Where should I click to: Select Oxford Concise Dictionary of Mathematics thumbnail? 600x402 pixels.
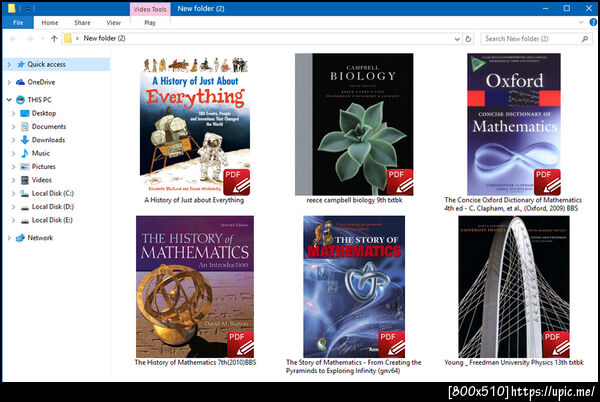[514, 124]
